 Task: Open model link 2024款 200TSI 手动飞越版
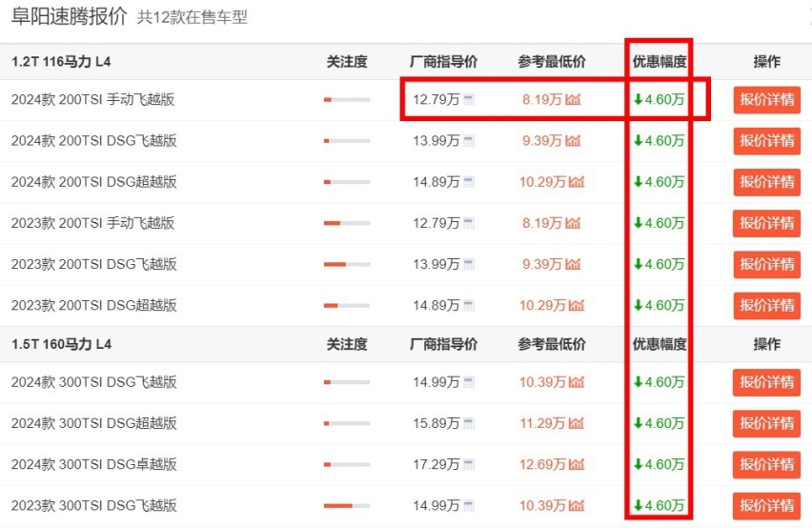(92, 99)
